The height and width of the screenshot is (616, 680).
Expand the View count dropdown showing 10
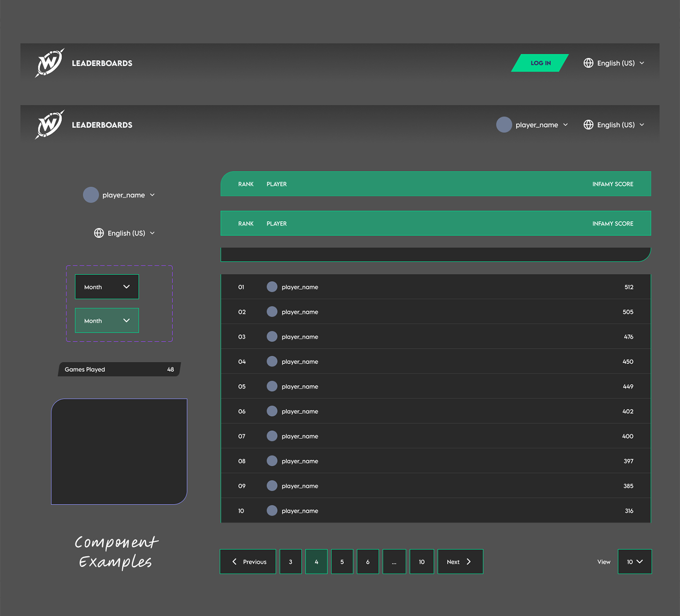point(634,562)
